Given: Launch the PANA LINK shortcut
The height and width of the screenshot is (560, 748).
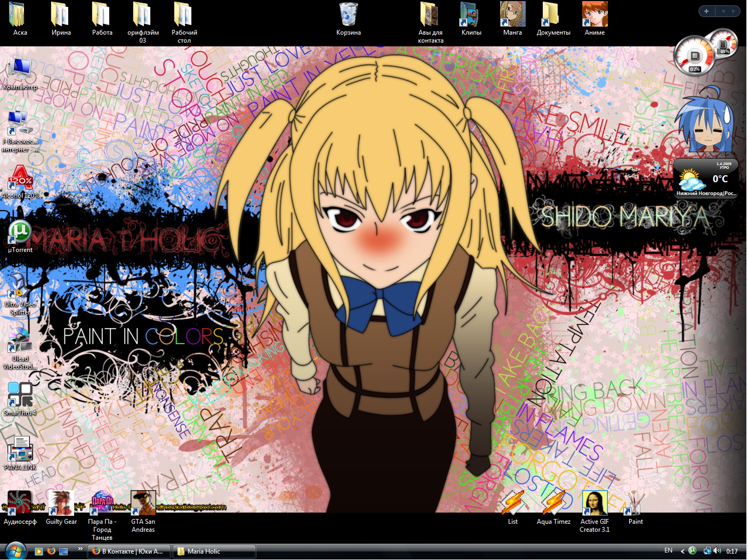Looking at the screenshot, I should pos(20,454).
